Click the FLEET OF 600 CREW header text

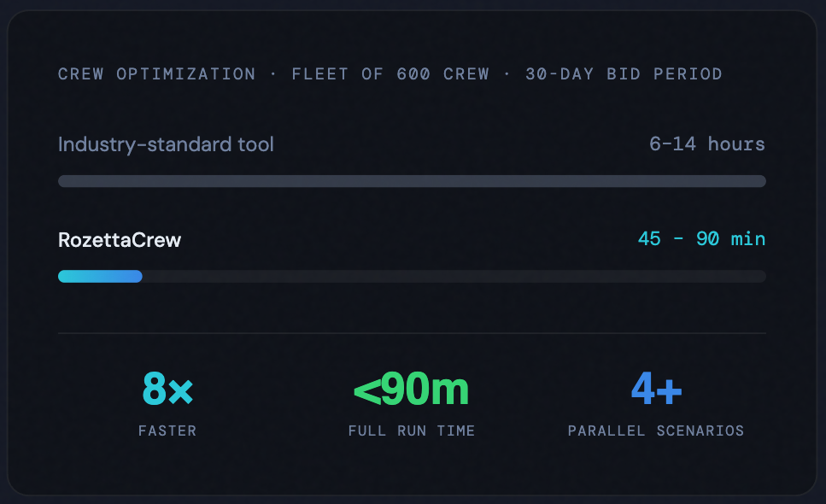pos(390,74)
